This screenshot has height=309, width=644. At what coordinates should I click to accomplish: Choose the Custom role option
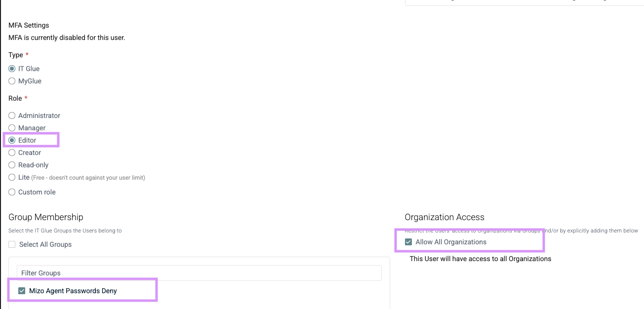point(12,192)
